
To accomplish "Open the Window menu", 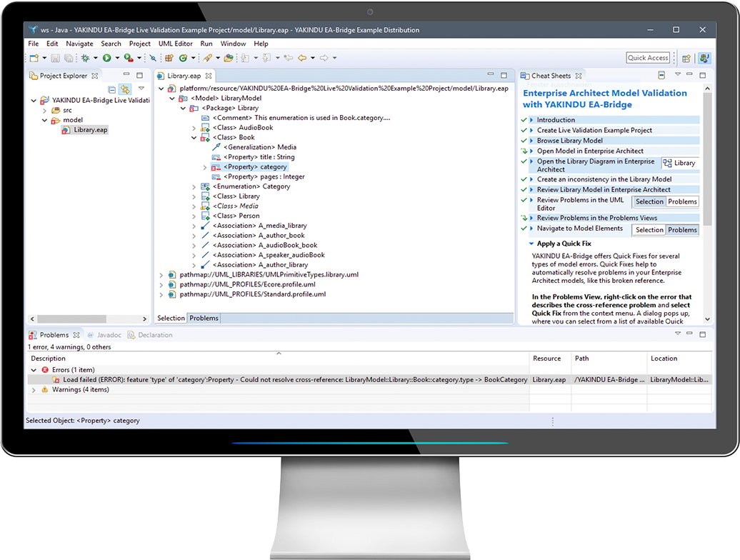I will coord(233,44).
